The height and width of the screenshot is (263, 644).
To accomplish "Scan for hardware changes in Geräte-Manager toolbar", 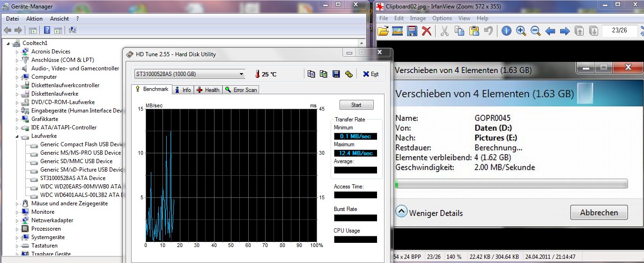I will point(73,30).
